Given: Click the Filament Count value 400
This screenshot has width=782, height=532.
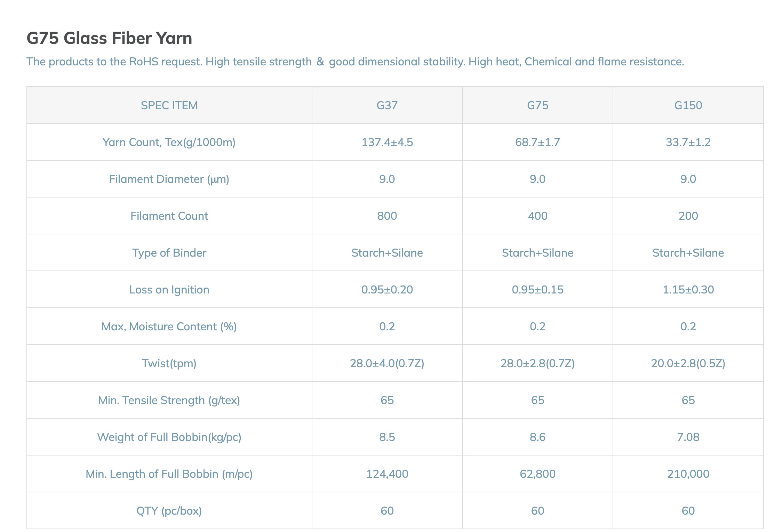Looking at the screenshot, I should tap(537, 216).
